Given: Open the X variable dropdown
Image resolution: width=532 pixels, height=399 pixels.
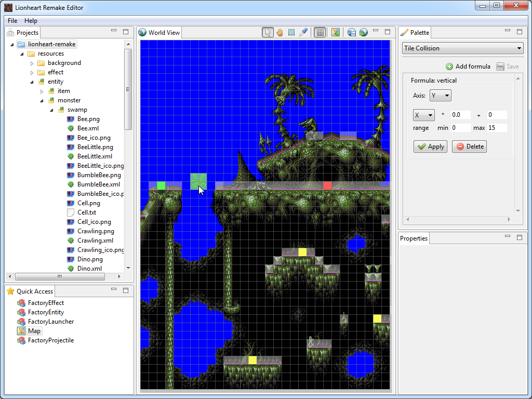Looking at the screenshot, I should pos(423,115).
